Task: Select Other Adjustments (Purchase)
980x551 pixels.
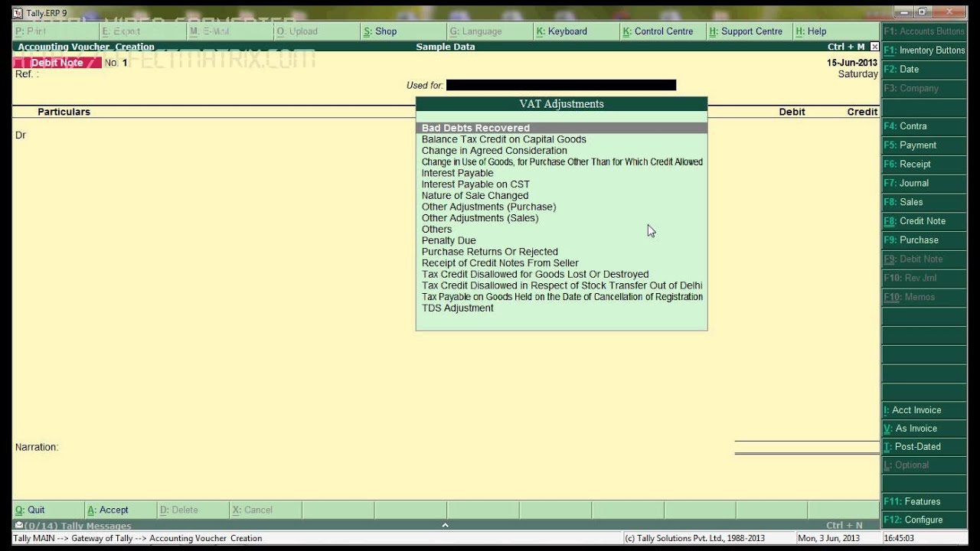Action: [488, 207]
